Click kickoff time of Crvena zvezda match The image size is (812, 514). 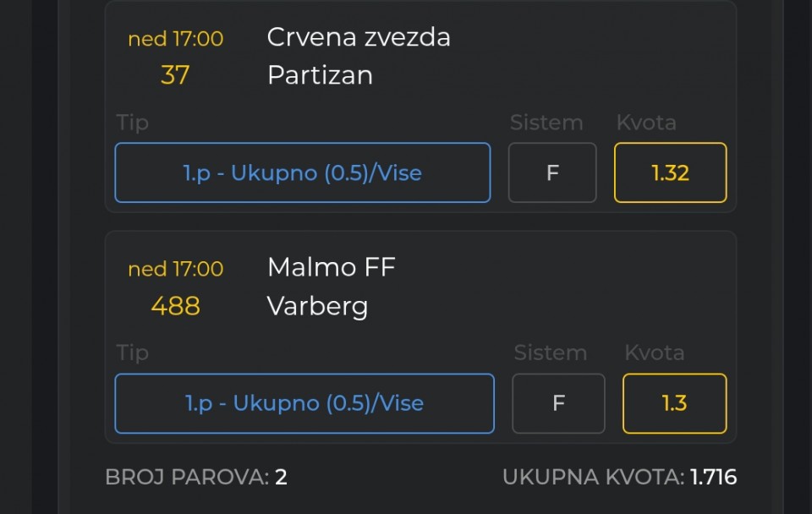[x=175, y=39]
